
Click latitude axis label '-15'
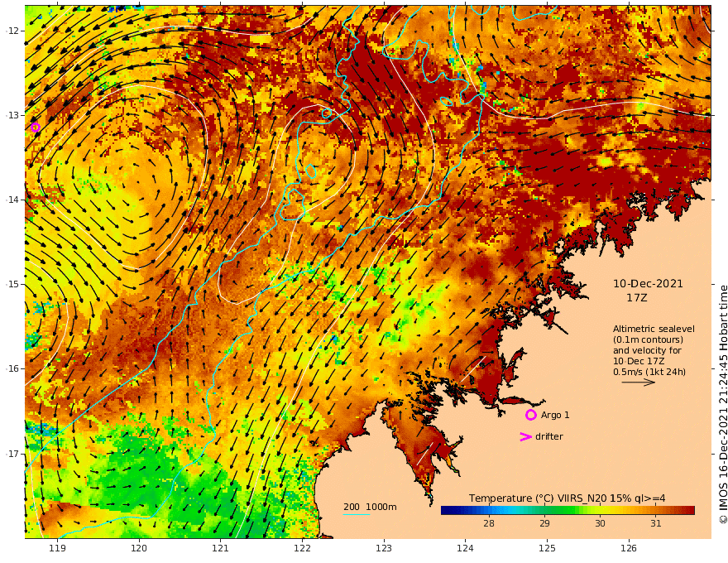pos(12,284)
